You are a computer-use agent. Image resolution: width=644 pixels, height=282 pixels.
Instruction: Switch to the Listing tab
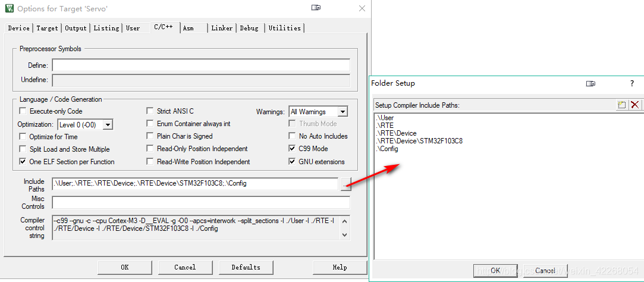106,28
